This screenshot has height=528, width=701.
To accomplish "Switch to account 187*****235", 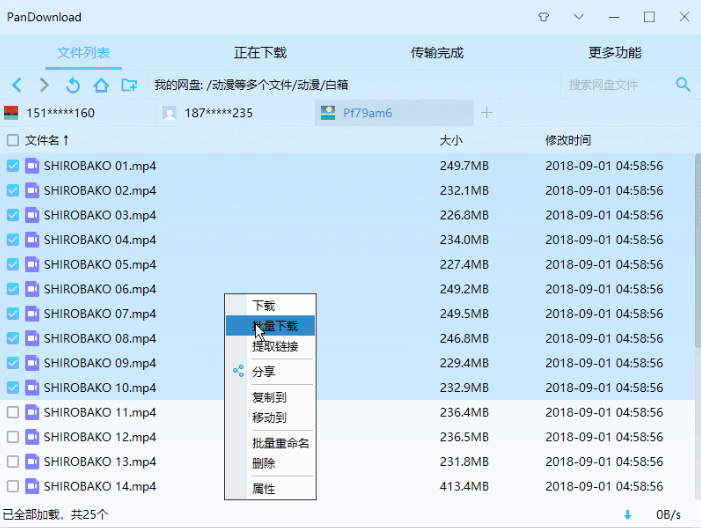I will (236, 113).
